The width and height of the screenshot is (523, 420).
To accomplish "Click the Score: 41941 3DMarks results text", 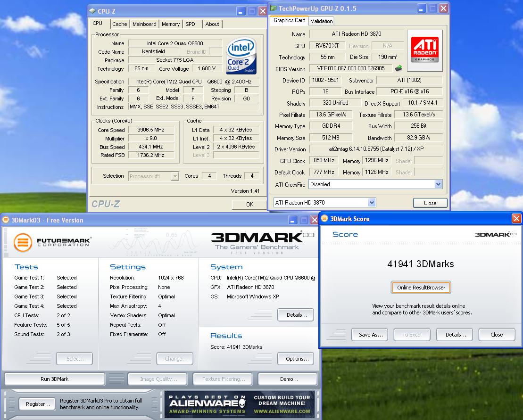I will click(x=236, y=347).
